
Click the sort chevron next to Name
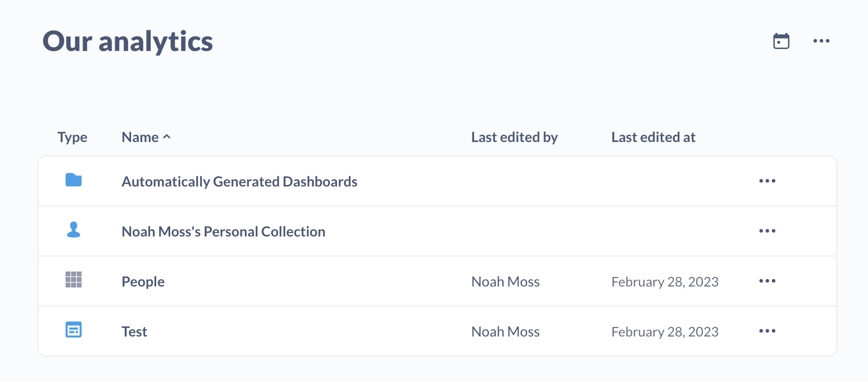(167, 136)
